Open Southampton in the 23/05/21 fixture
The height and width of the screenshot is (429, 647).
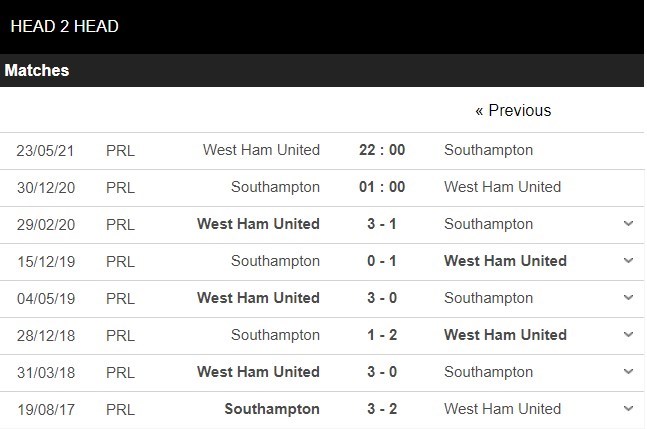[x=488, y=150]
